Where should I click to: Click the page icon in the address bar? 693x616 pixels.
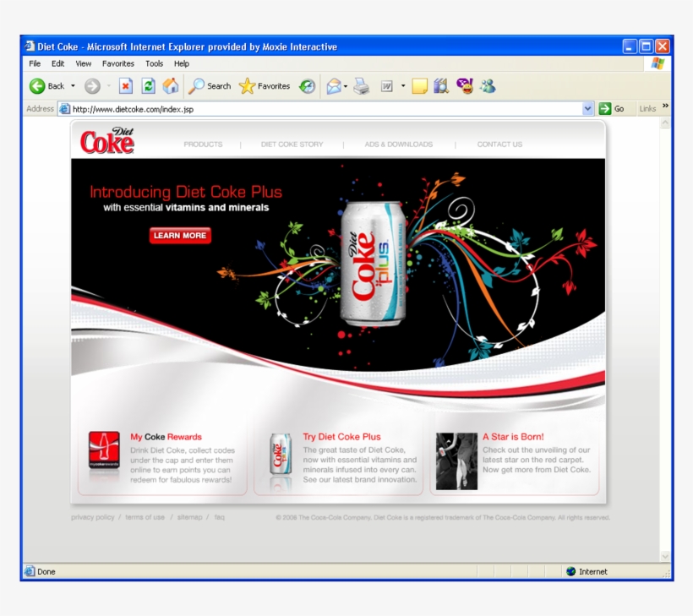click(65, 109)
